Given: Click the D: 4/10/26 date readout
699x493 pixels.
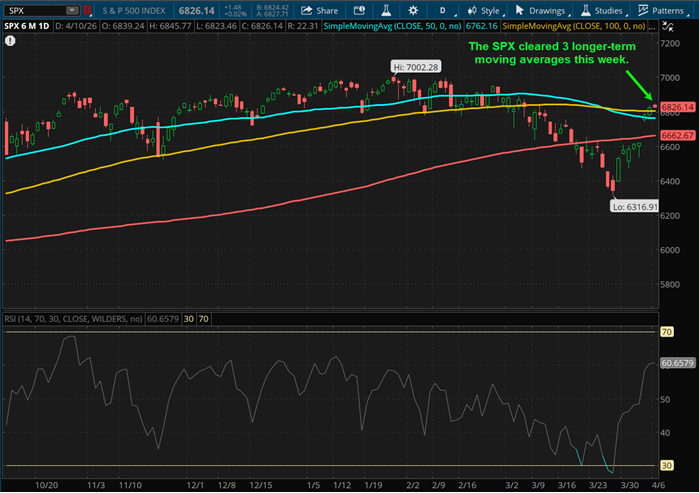Looking at the screenshot, I should click(x=76, y=26).
